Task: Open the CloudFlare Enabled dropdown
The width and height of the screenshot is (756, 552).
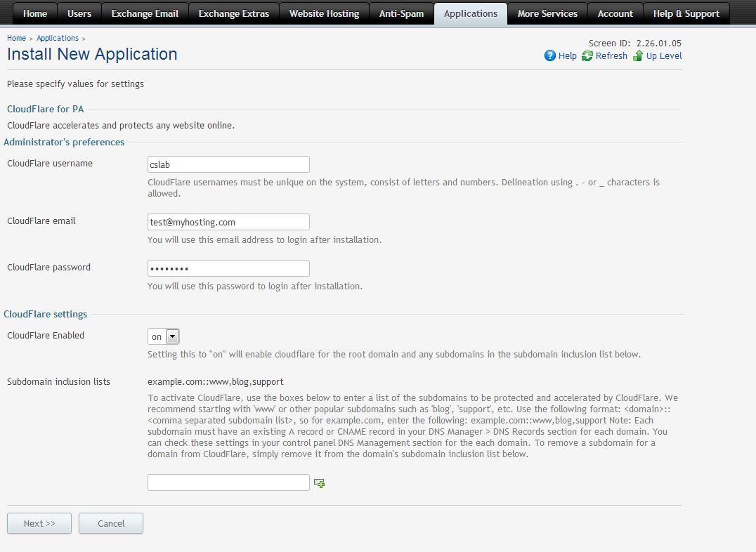Action: click(x=164, y=336)
